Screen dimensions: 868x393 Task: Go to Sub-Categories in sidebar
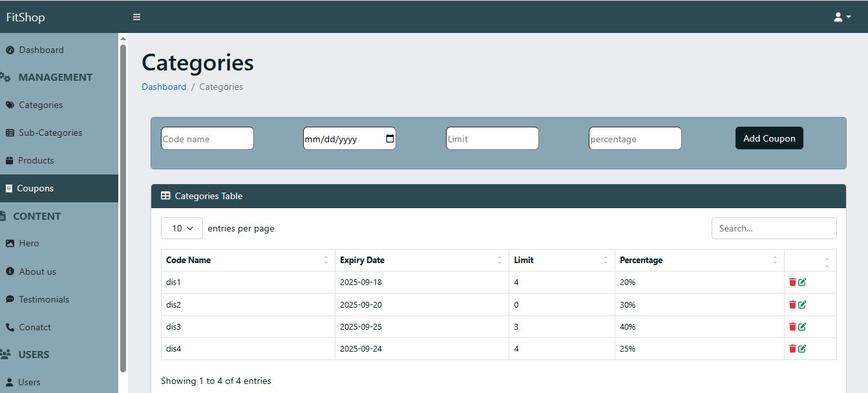50,133
